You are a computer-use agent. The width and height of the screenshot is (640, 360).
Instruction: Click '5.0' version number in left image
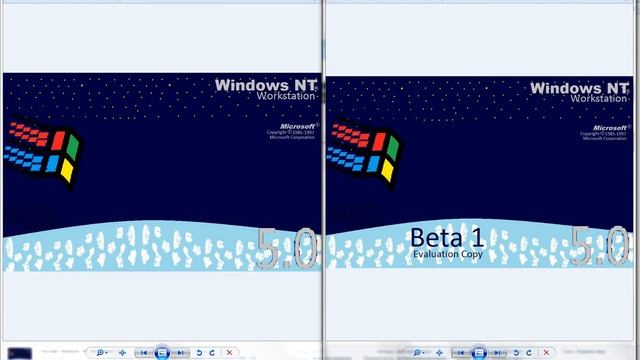[x=287, y=248]
